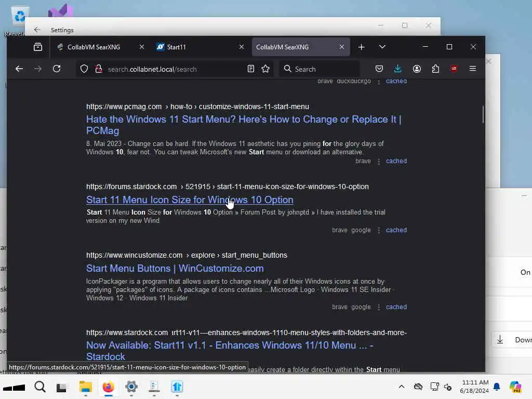This screenshot has height=399, width=532.
Task: Reload the current search page
Action: tap(57, 69)
